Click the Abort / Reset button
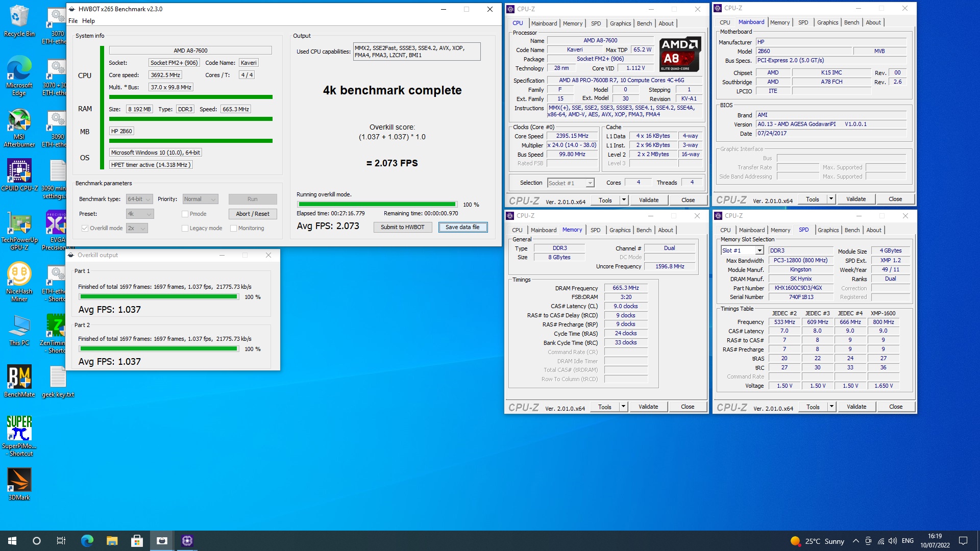This screenshot has height=551, width=980. 253,214
